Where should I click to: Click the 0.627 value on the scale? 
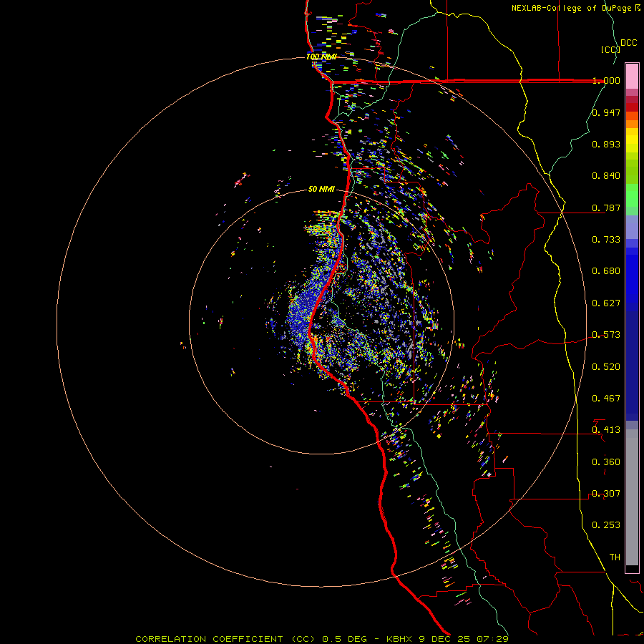tap(606, 303)
